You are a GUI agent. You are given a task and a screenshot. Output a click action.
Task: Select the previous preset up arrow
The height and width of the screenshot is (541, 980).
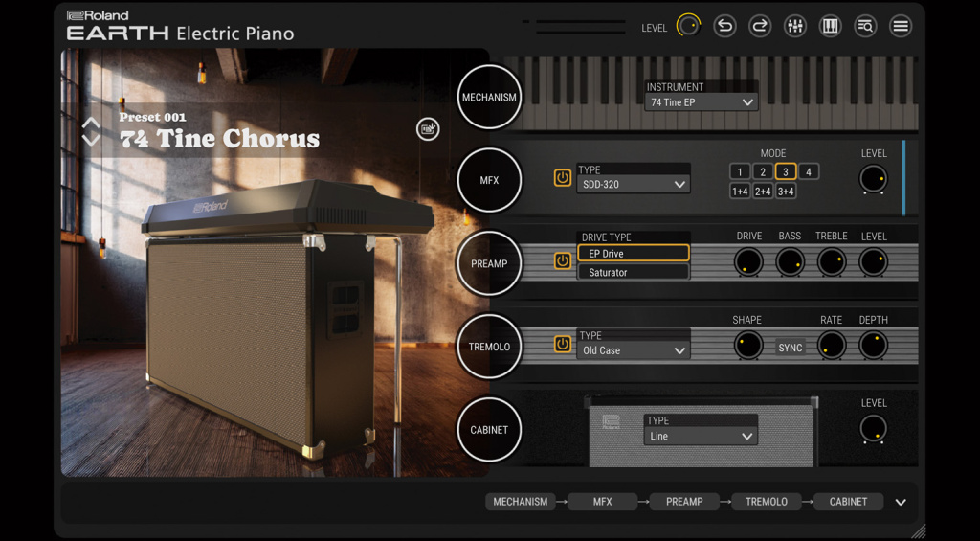tap(91, 123)
